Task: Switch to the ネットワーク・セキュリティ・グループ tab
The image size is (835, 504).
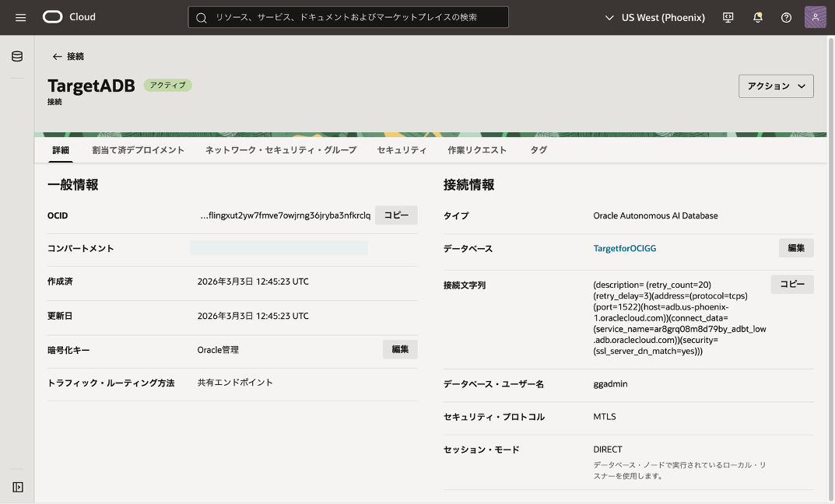Action: coord(280,150)
